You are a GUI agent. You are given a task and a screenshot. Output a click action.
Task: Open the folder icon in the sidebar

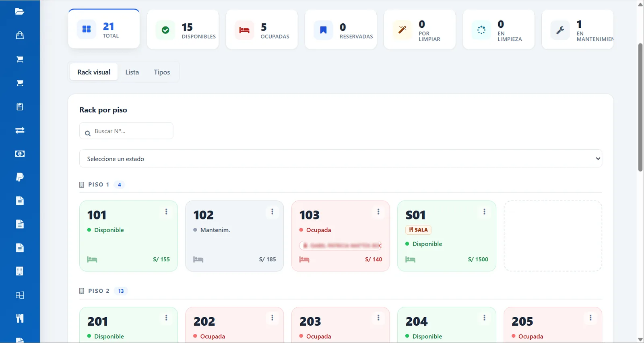20,11
